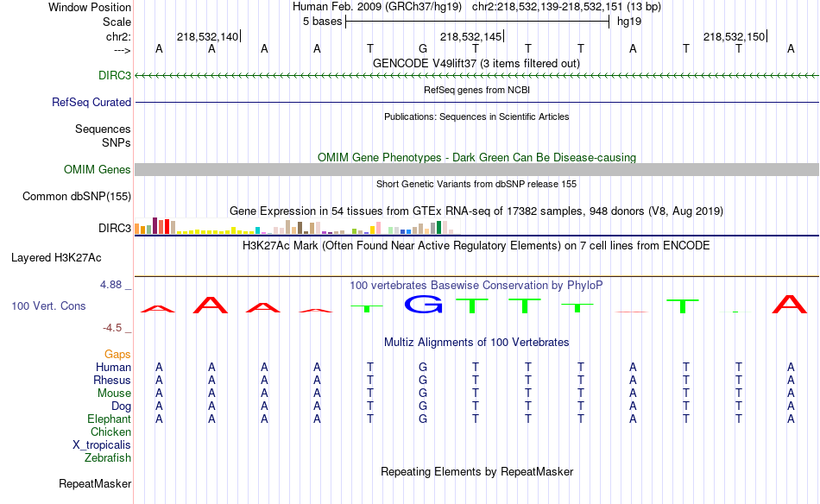Viewport: 820px width, 504px height.
Task: Select the Dog alignment row label
Action: [121, 406]
